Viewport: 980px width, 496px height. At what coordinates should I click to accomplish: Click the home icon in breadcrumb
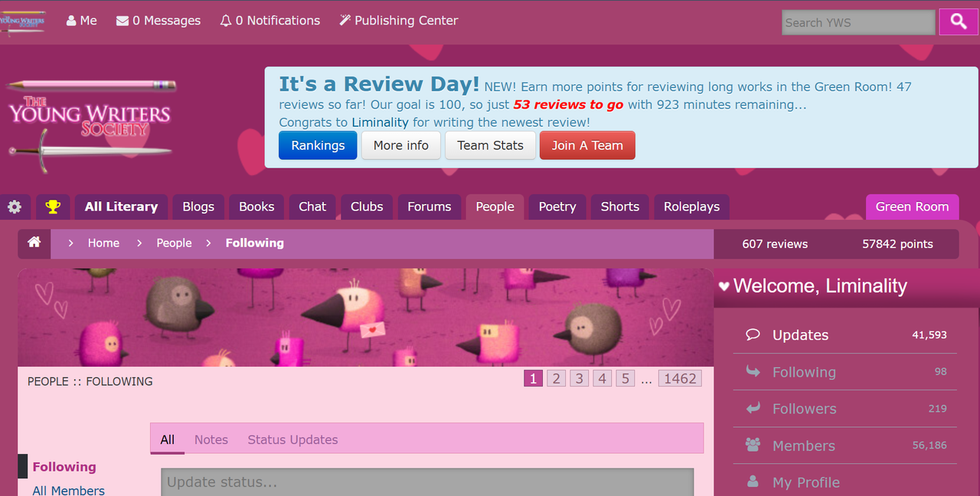[34, 243]
